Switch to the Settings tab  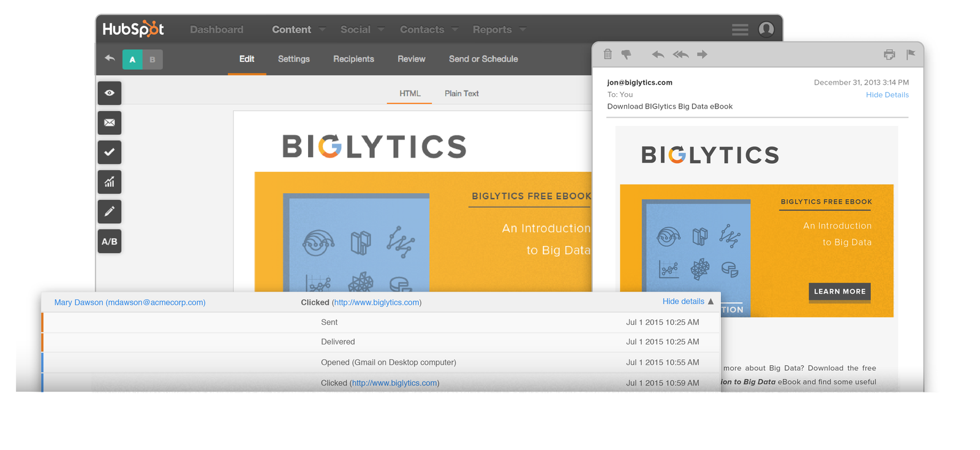click(x=294, y=59)
